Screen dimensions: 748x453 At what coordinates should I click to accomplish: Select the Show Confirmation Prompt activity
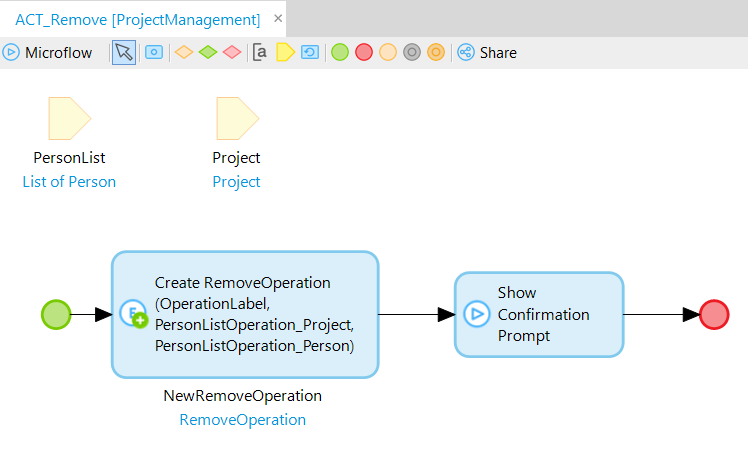coord(539,315)
